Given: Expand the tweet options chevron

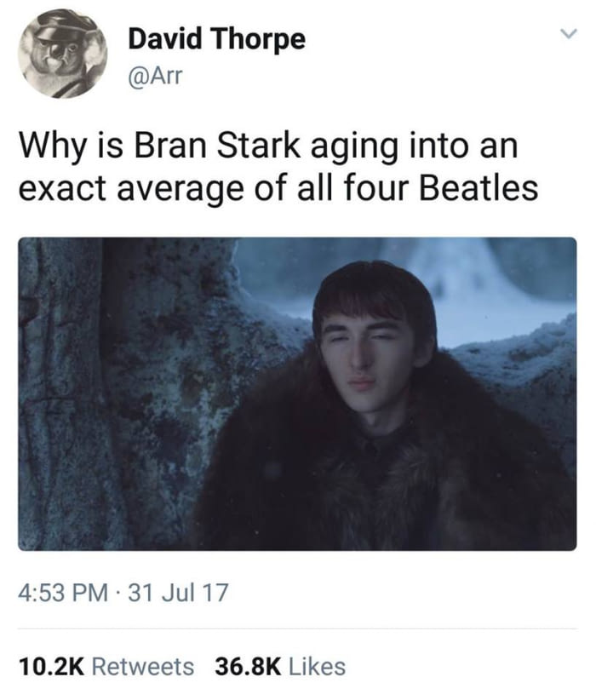Looking at the screenshot, I should pos(569,34).
